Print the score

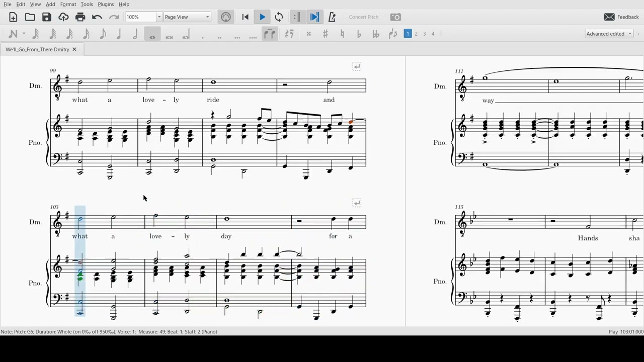pos(80,17)
